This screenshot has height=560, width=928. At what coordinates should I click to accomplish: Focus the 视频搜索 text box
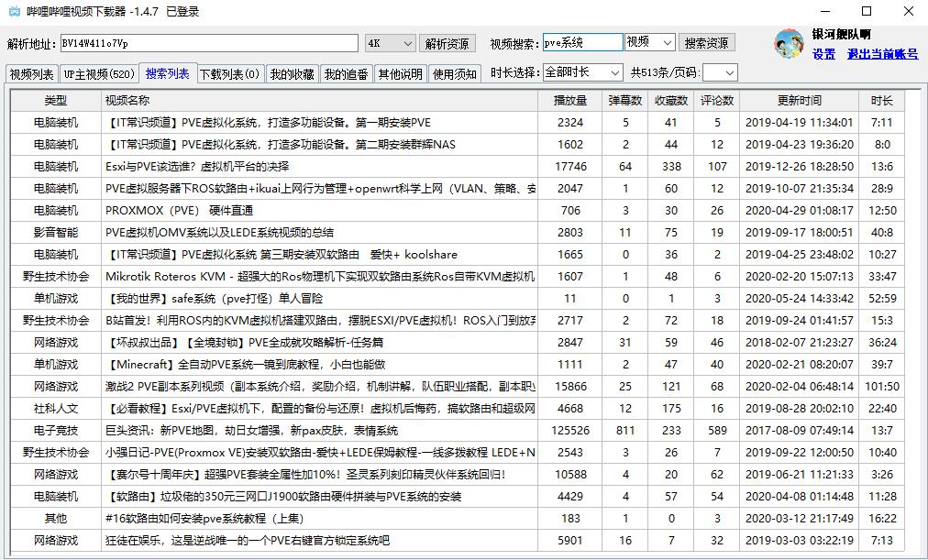click(x=581, y=43)
